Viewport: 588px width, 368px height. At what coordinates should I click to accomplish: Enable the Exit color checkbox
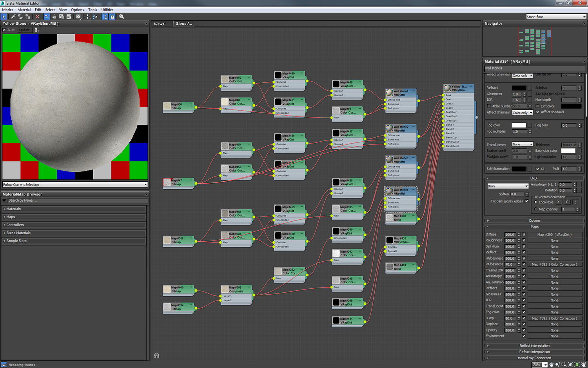pos(538,106)
